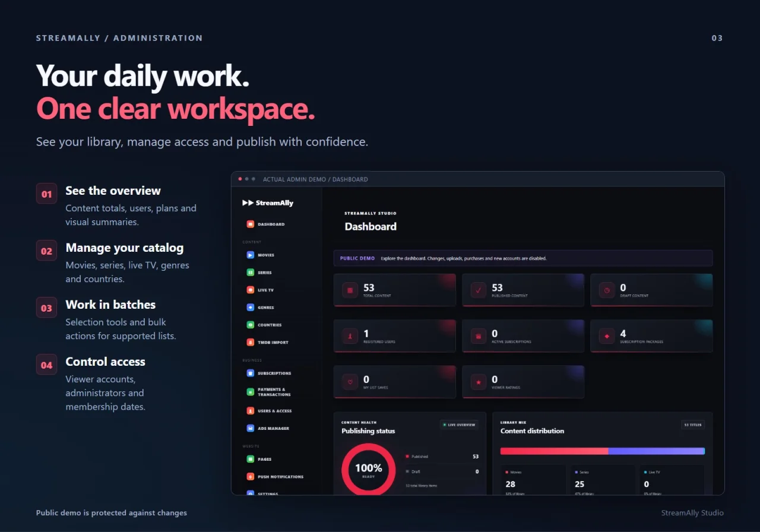Select the Series 25 distribution card
760x532 pixels.
(x=603, y=480)
